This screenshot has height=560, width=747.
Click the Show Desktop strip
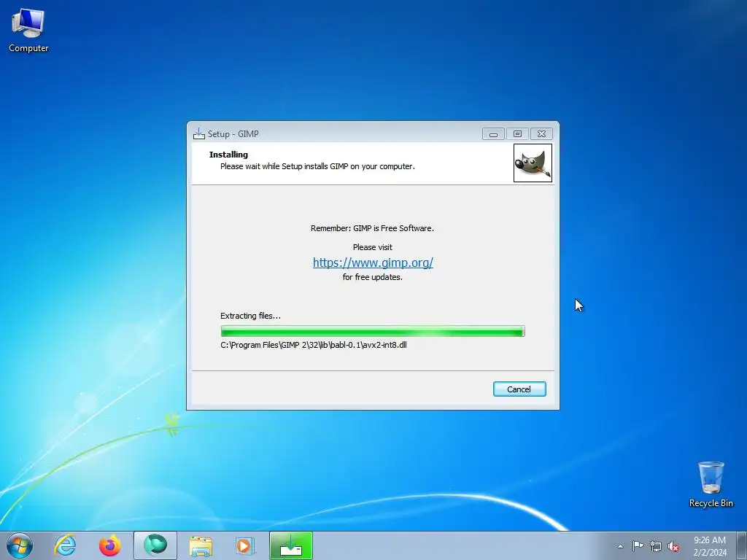[742, 545]
